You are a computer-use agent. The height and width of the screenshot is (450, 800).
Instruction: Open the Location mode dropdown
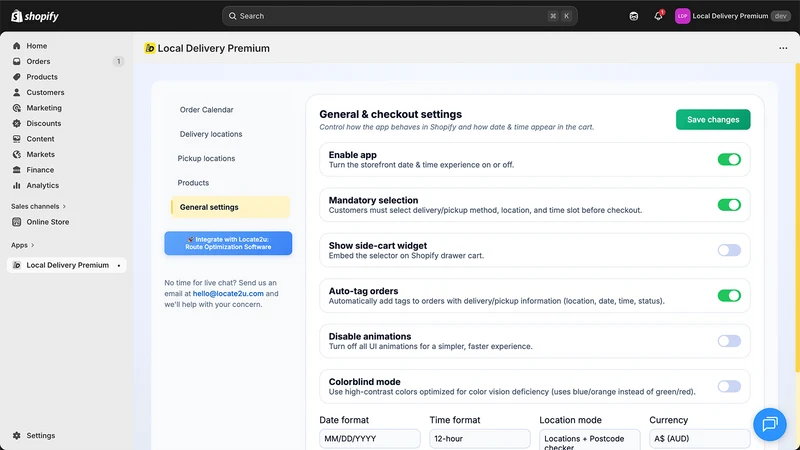point(590,439)
